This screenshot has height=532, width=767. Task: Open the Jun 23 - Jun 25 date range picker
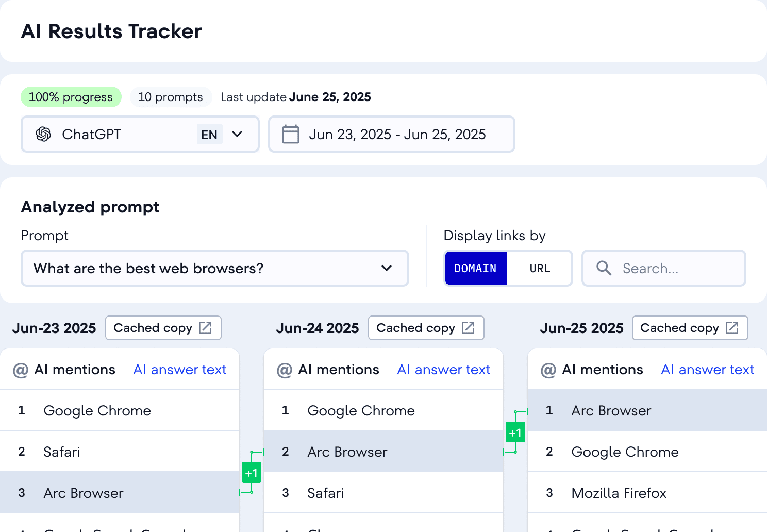(x=397, y=134)
